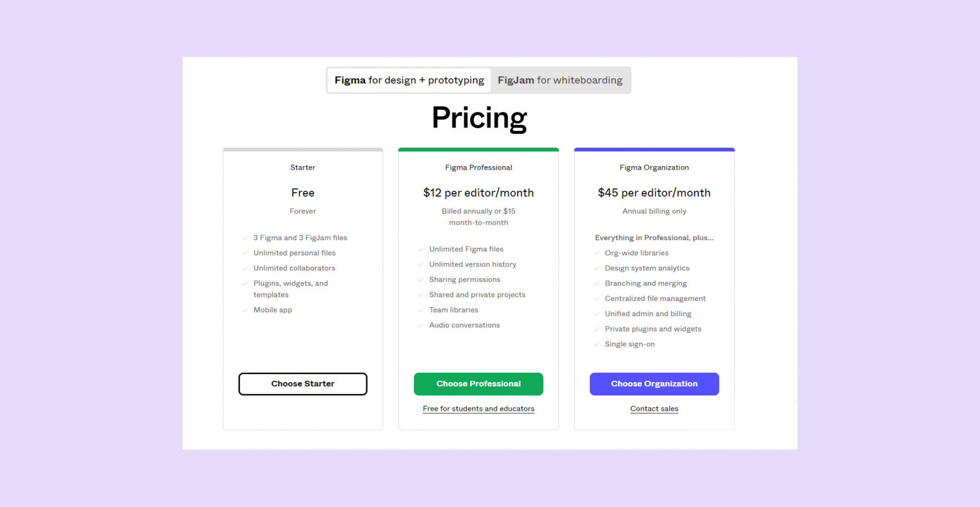Click checkmark beside Mobile app
This screenshot has height=507, width=980.
point(245,310)
